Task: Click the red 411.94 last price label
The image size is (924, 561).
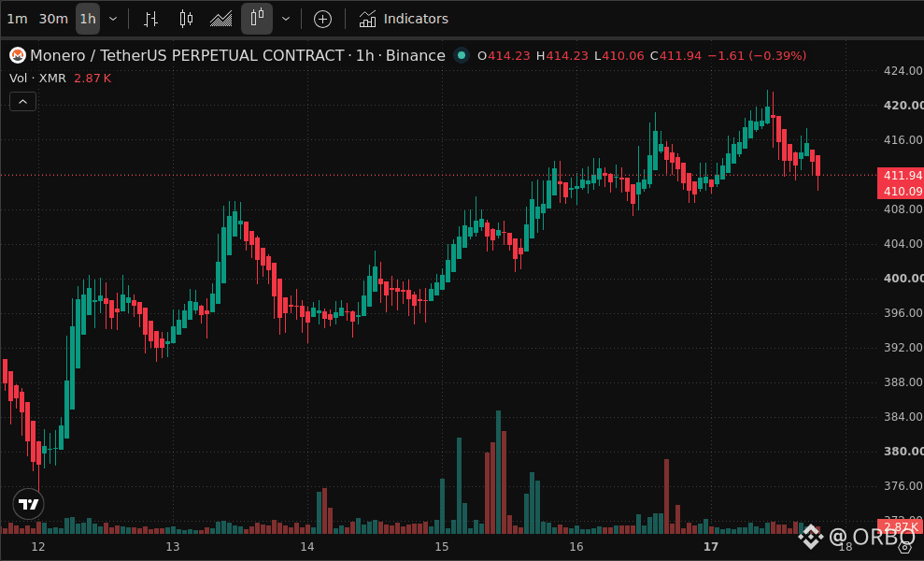Action: pyautogui.click(x=901, y=175)
